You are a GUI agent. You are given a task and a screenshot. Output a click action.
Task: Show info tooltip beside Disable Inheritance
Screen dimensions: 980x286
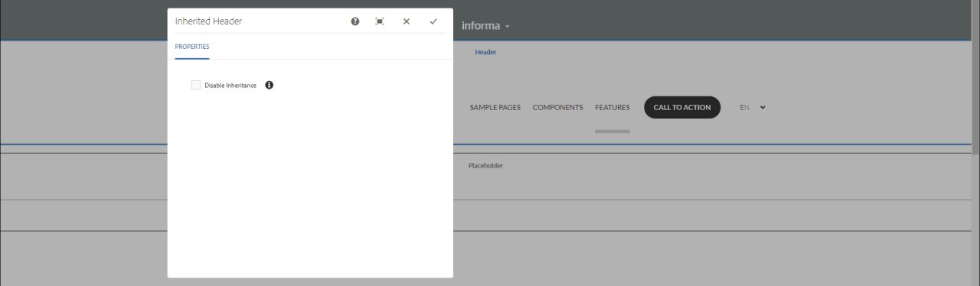coord(269,85)
